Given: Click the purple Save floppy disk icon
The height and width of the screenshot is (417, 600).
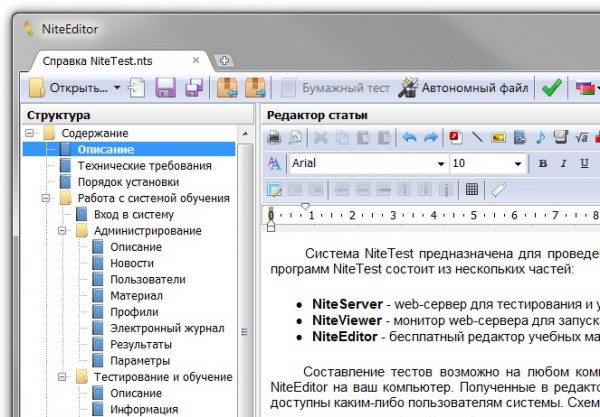Looking at the screenshot, I should (x=165, y=88).
